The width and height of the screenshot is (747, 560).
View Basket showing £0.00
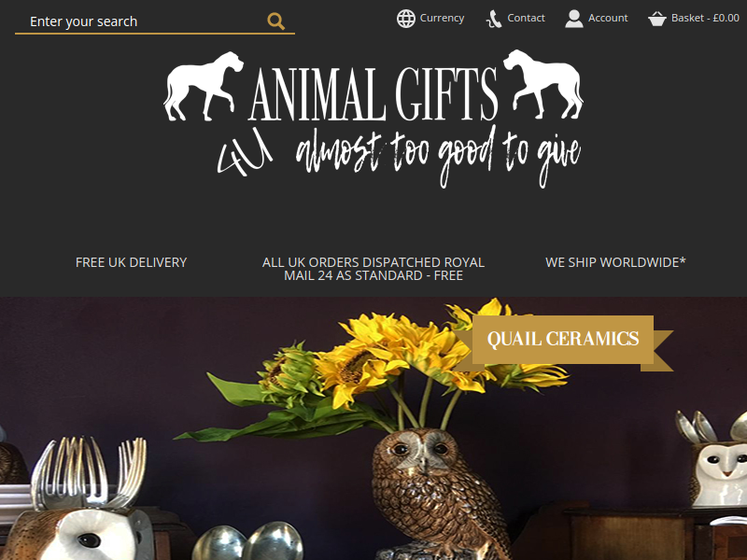705,18
